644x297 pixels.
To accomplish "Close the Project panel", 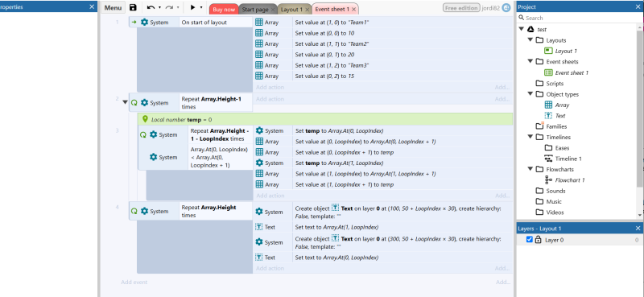I will click(638, 7).
